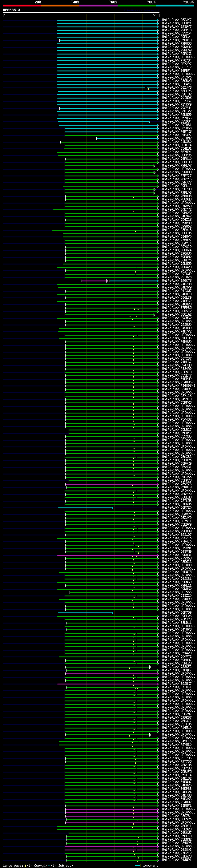197x868 pixels.
Task: Select the UniRef100_B9N0U0 label
Action: point(177,47)
